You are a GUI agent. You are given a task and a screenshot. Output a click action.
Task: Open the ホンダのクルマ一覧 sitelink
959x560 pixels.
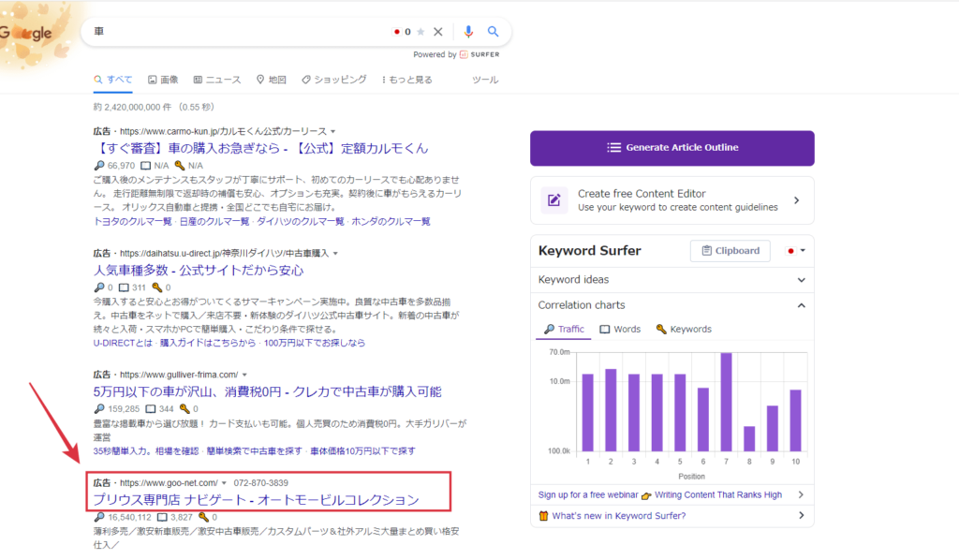pos(391,221)
